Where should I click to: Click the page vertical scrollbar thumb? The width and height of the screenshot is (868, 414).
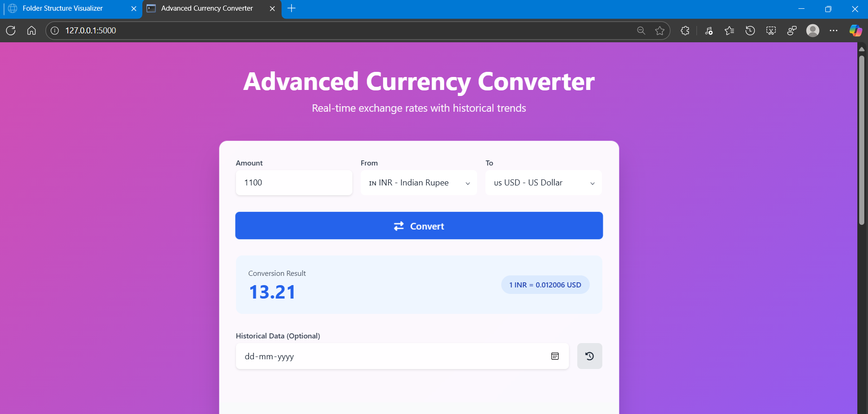(862, 140)
